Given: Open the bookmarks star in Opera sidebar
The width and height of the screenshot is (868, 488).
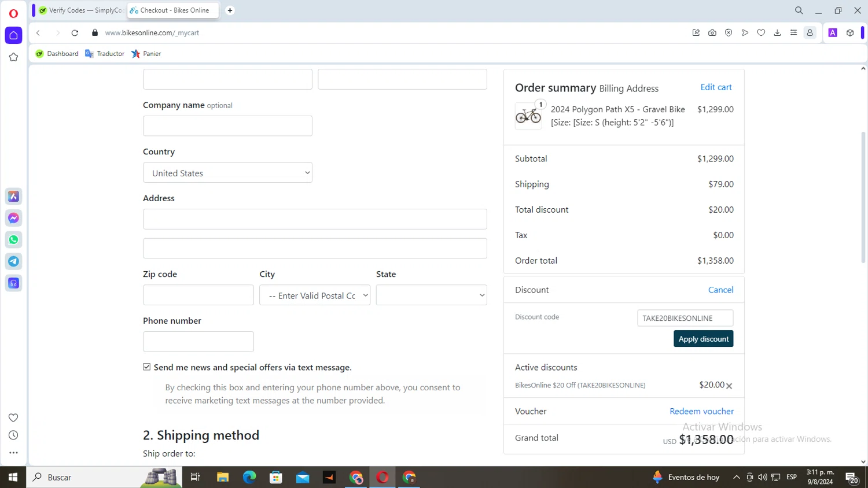Looking at the screenshot, I should pyautogui.click(x=13, y=57).
